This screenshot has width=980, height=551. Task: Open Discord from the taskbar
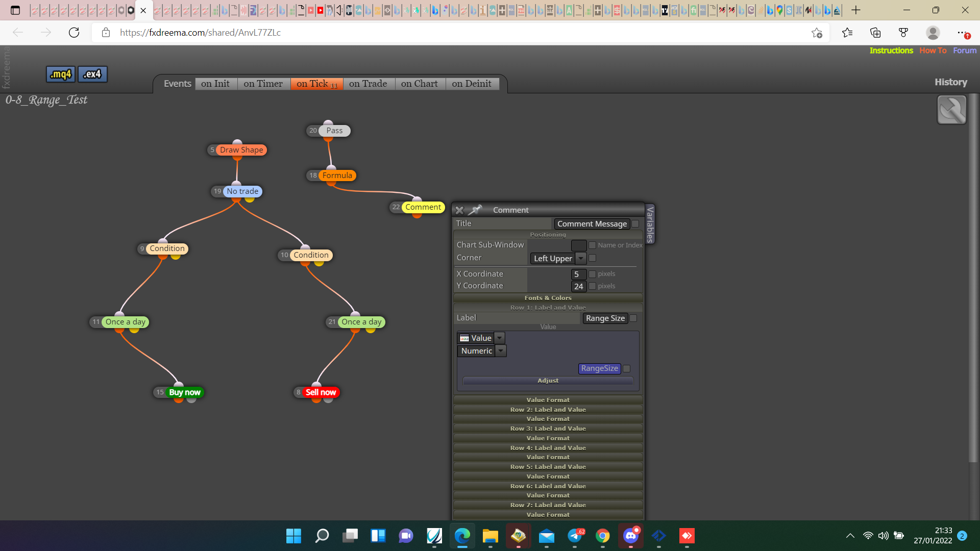tap(631, 536)
